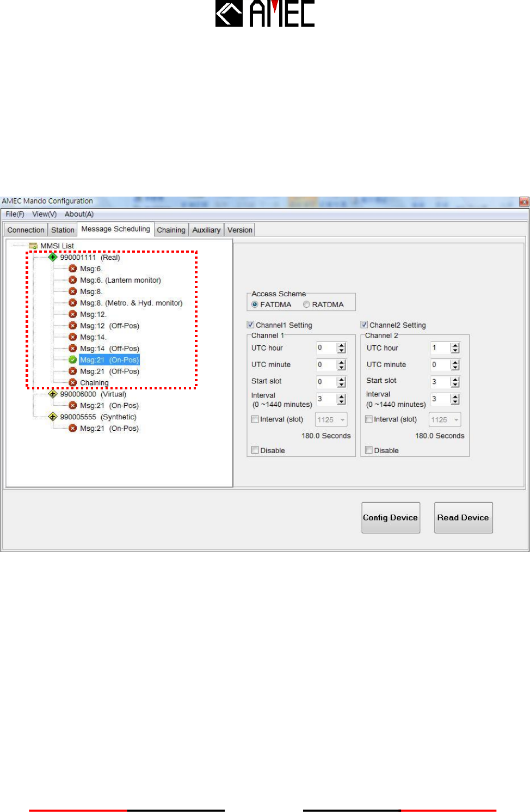Adjust Channel 2 UTC hour spinner arrows

[455, 348]
